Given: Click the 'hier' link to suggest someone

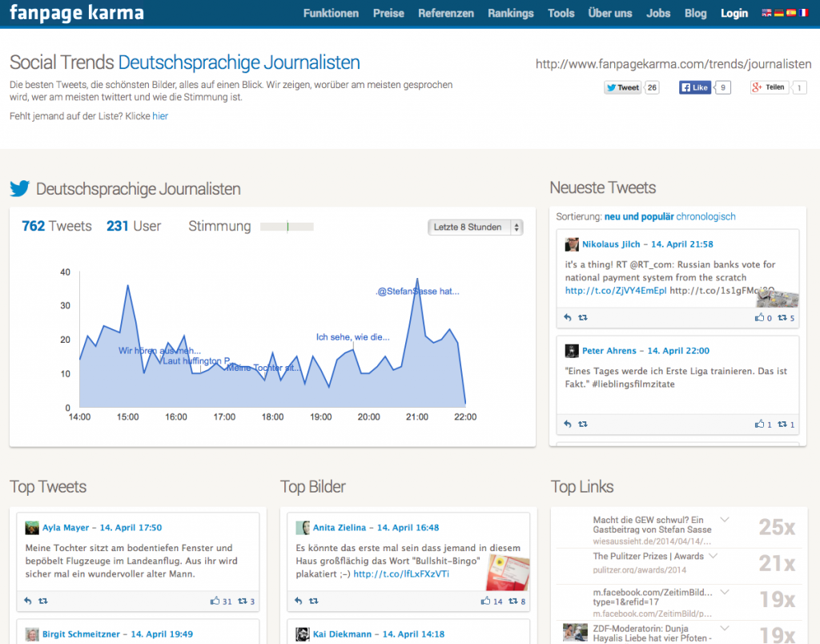Looking at the screenshot, I should pyautogui.click(x=160, y=116).
